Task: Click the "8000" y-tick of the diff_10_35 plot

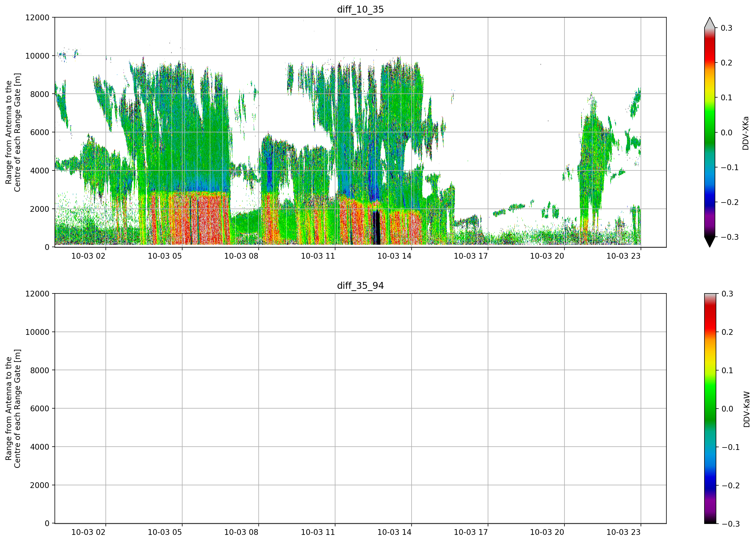Action: 40,94
